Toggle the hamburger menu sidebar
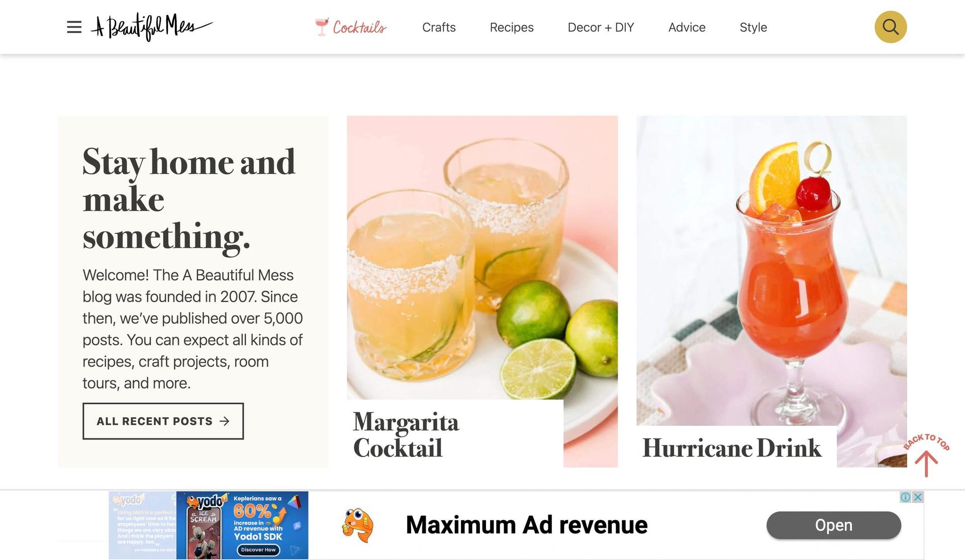The image size is (965, 560). tap(73, 27)
